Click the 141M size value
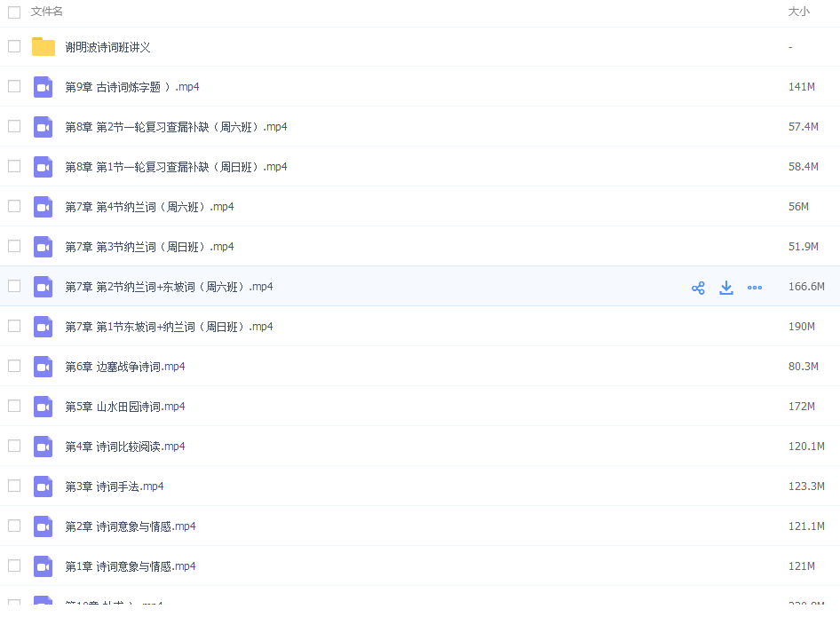Screen dimensions: 840x625 click(802, 87)
